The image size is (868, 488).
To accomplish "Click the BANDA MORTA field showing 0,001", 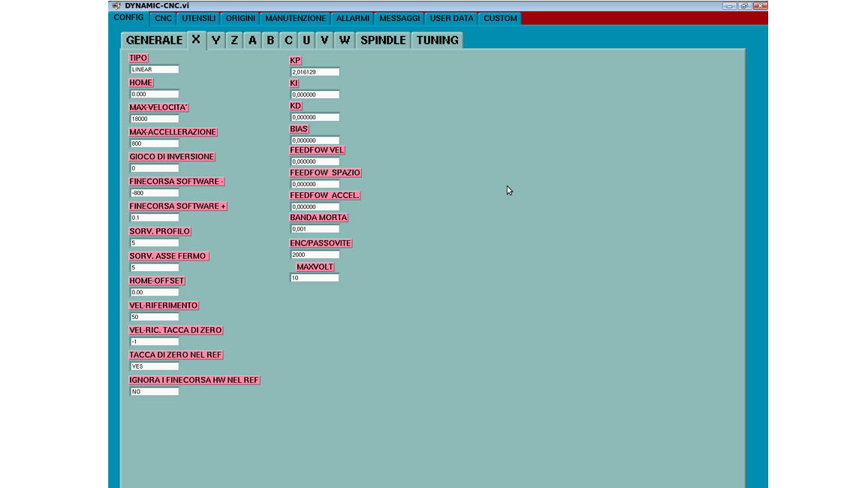I will click(x=315, y=229).
